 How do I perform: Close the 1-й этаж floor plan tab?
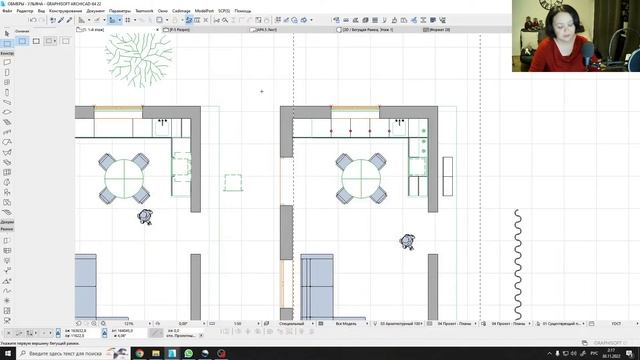(x=158, y=30)
